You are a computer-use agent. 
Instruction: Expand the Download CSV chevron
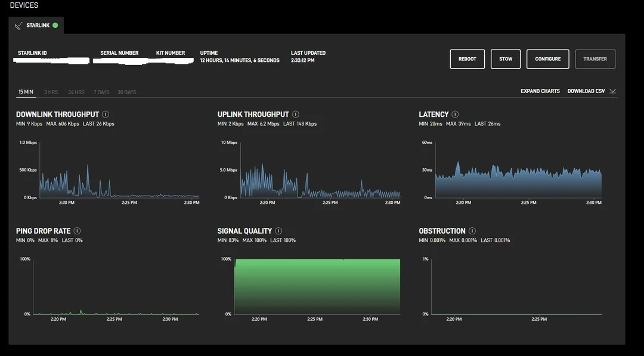(x=613, y=91)
